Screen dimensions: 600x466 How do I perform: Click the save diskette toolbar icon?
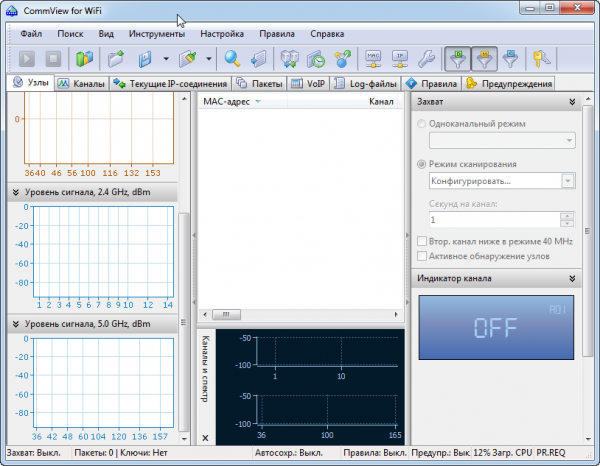145,59
